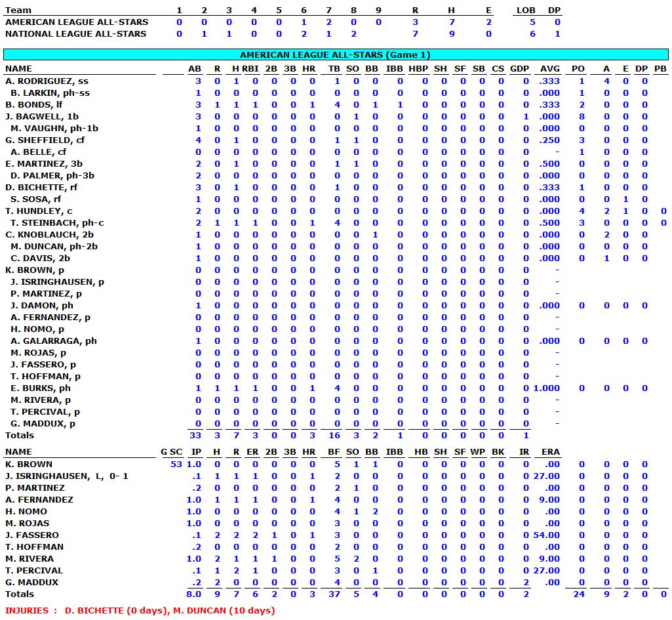Image resolution: width=672 pixels, height=620 pixels.
Task: Click T. STEINBACH, ph-c name
Action: 57,222
